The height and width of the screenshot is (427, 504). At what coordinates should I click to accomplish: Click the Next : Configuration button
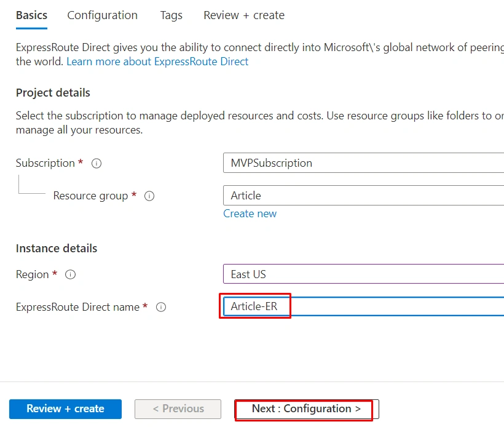pyautogui.click(x=307, y=409)
